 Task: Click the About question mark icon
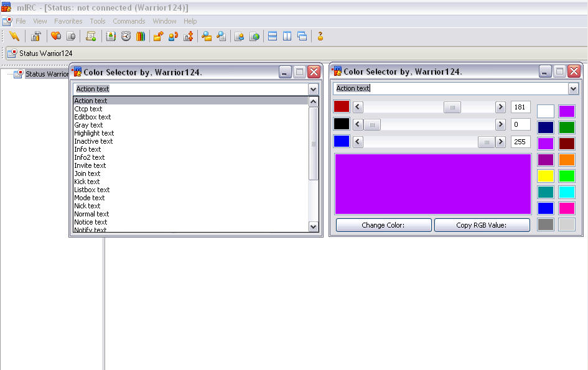click(320, 36)
